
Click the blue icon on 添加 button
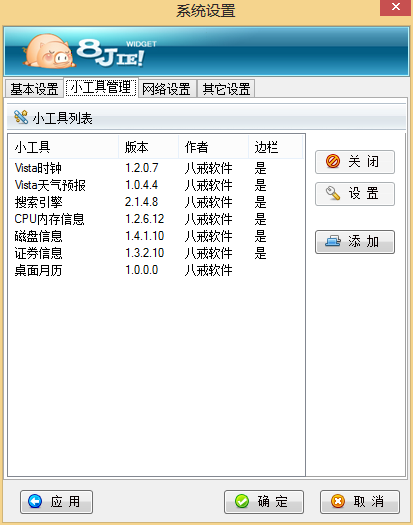333,241
